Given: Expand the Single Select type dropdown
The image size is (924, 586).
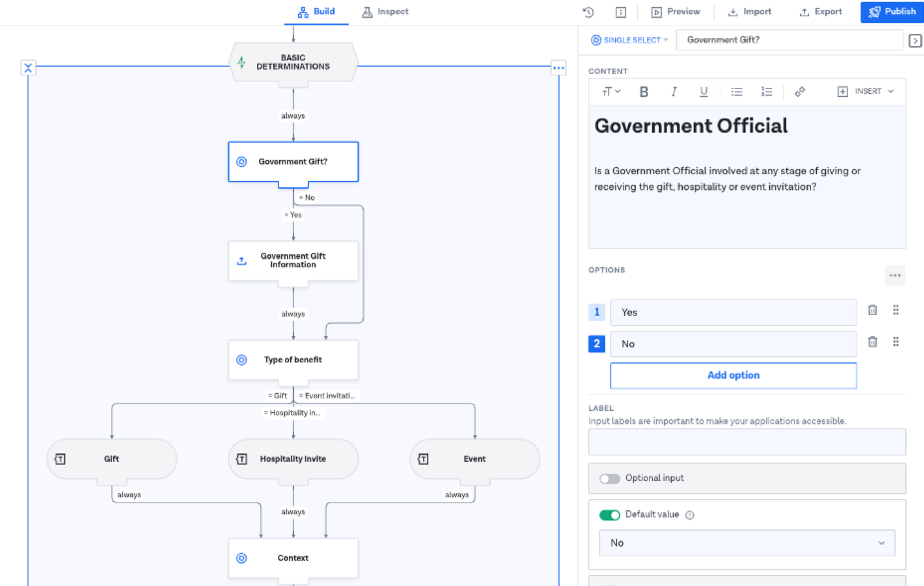Looking at the screenshot, I should click(x=629, y=40).
